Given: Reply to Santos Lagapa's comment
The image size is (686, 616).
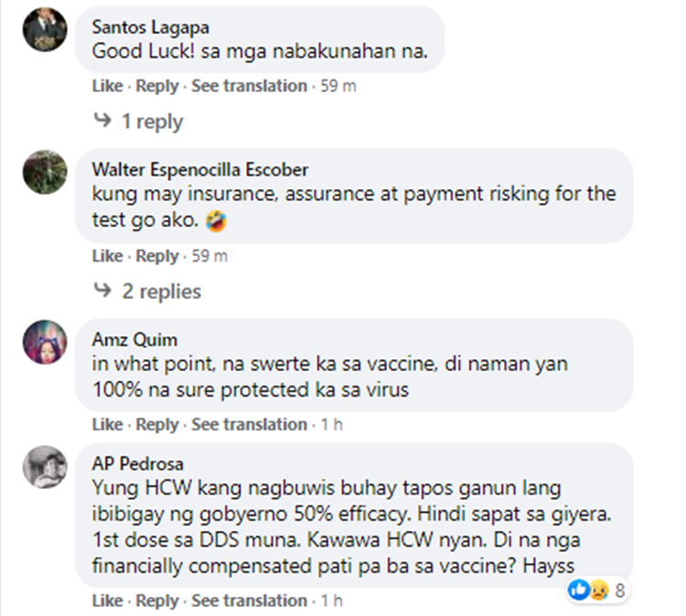Looking at the screenshot, I should [x=157, y=86].
